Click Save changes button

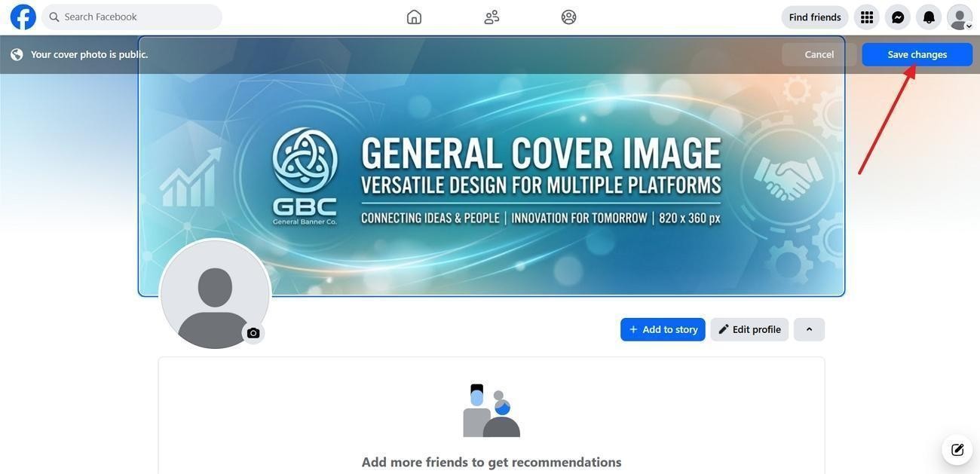(x=917, y=54)
